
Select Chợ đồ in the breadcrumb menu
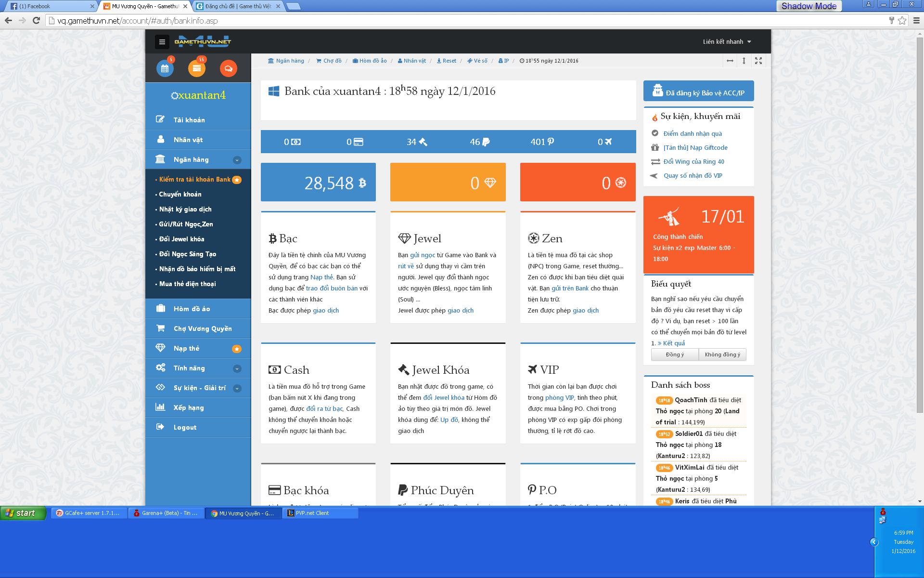(x=329, y=61)
